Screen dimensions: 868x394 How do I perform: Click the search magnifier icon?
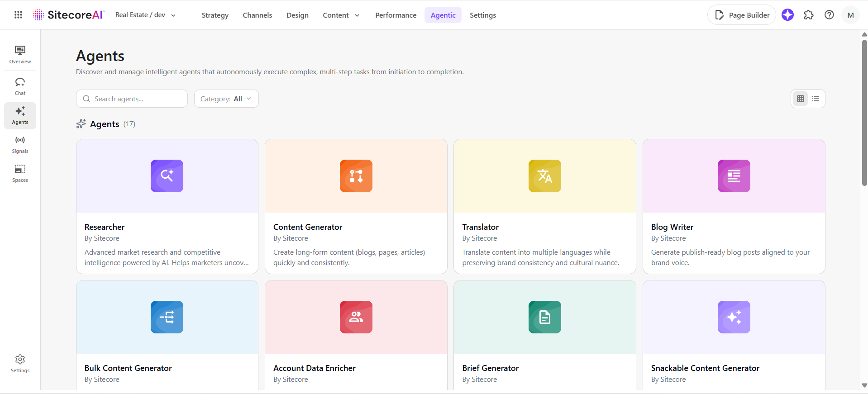[x=86, y=99]
